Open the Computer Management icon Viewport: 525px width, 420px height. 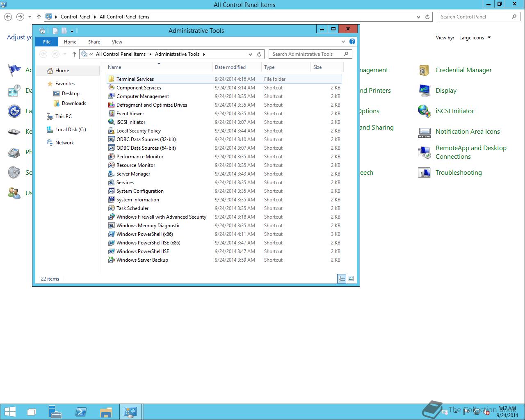click(x=111, y=96)
